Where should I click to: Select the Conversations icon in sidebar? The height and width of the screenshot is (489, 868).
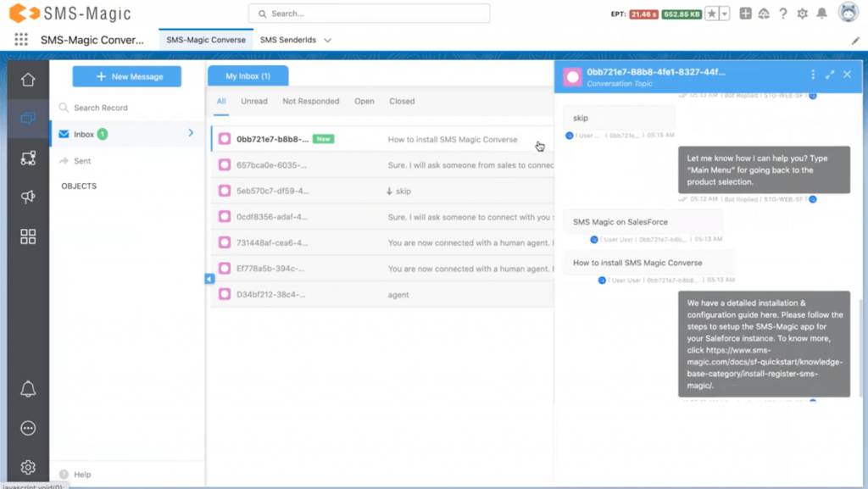(28, 119)
